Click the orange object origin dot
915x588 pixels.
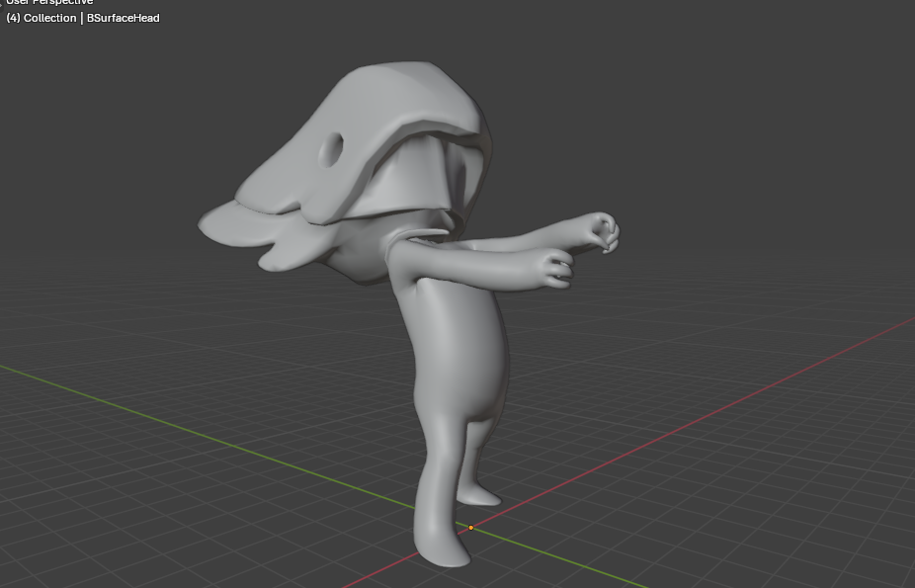471,528
